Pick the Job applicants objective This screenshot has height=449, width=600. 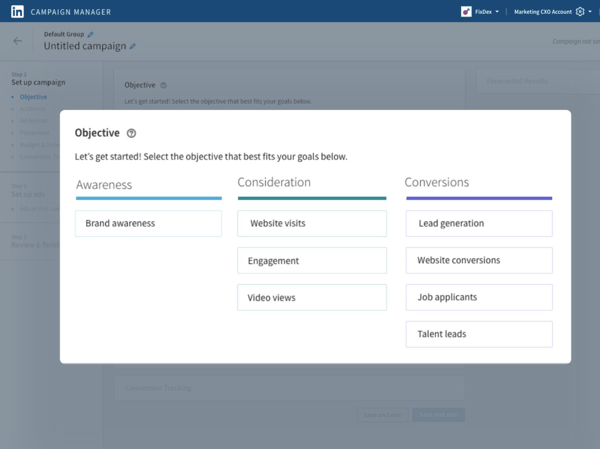click(479, 297)
